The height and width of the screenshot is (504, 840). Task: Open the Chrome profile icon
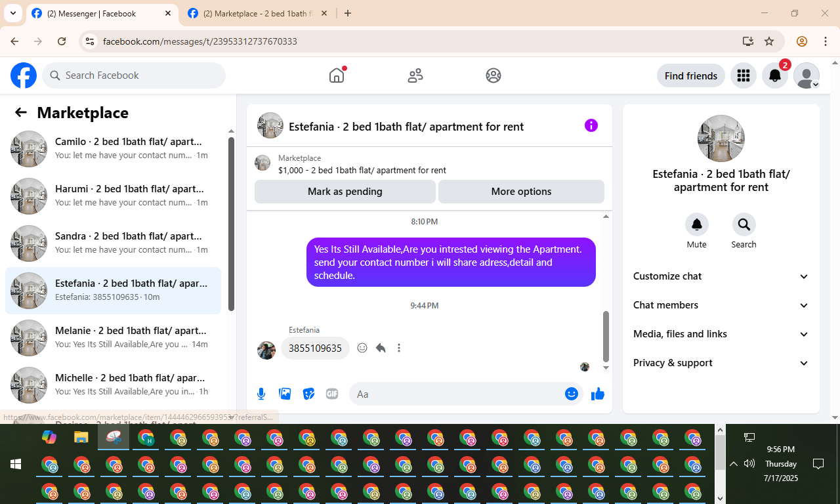coord(802,41)
